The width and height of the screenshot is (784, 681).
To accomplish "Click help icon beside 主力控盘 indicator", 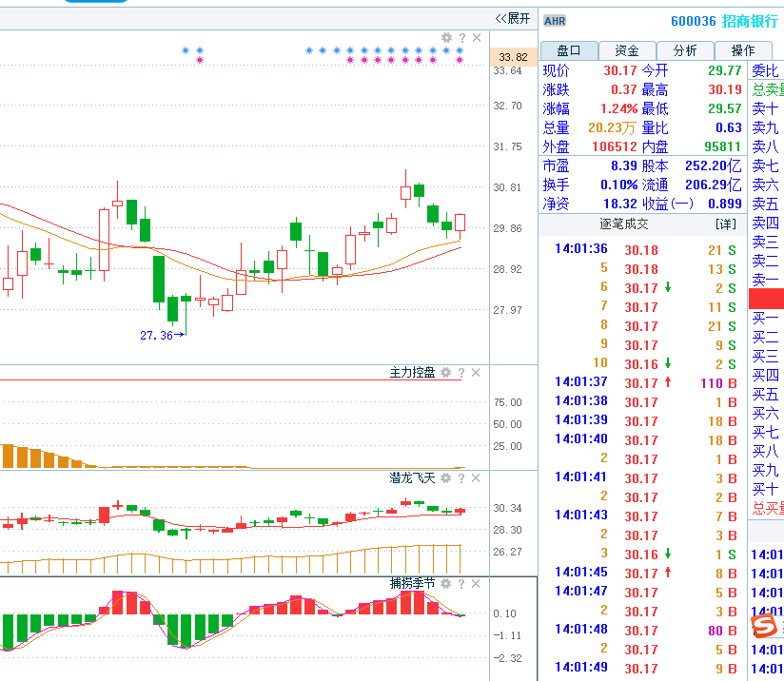I will (x=461, y=373).
